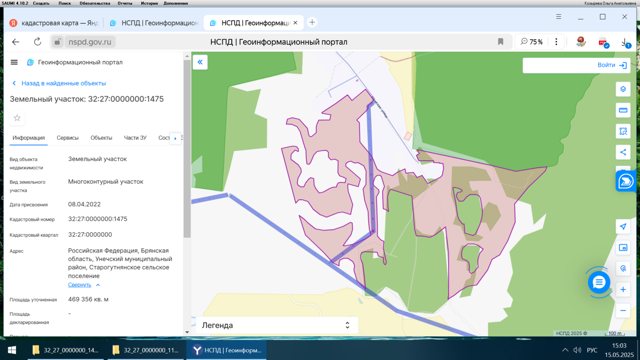Switch to the Сервисы tab

point(68,138)
